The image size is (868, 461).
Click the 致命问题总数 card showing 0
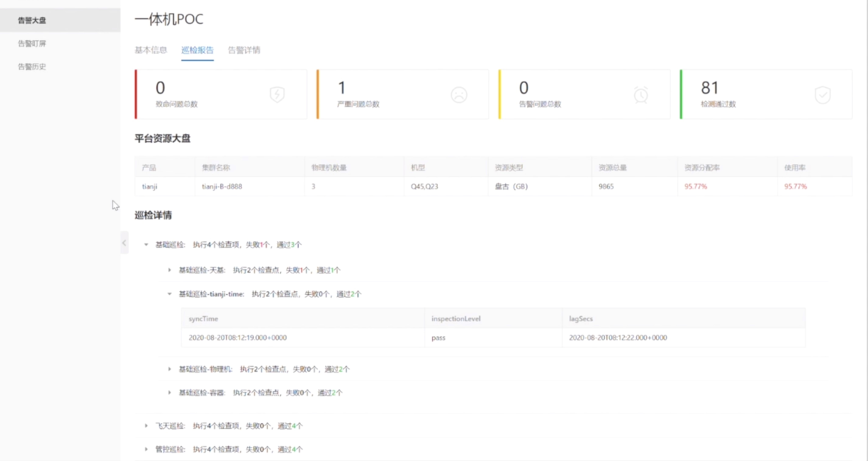[221, 94]
